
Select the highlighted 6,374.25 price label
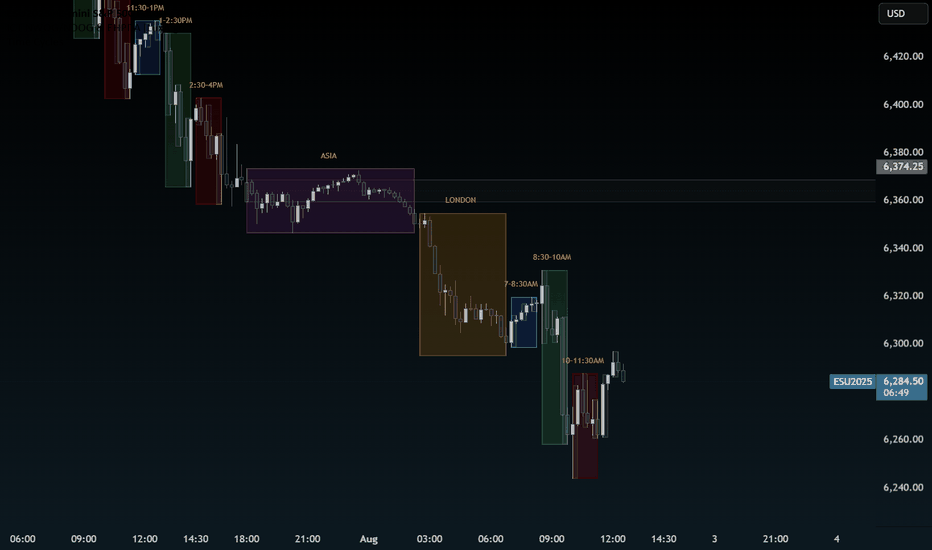[902, 166]
